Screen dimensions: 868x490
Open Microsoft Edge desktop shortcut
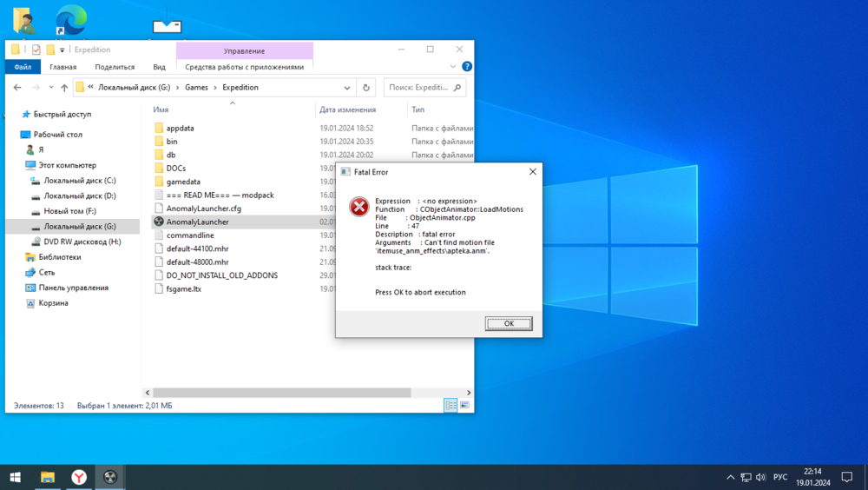point(70,19)
